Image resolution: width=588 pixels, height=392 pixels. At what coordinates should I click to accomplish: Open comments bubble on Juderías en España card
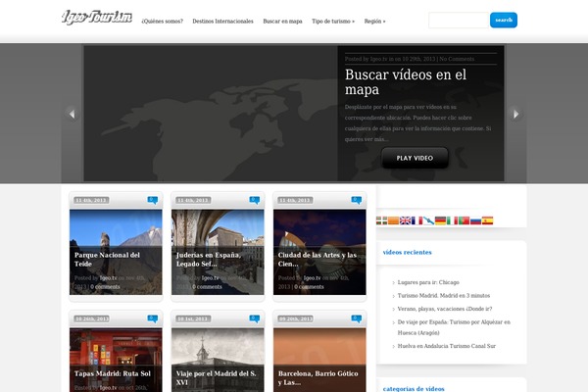(255, 200)
